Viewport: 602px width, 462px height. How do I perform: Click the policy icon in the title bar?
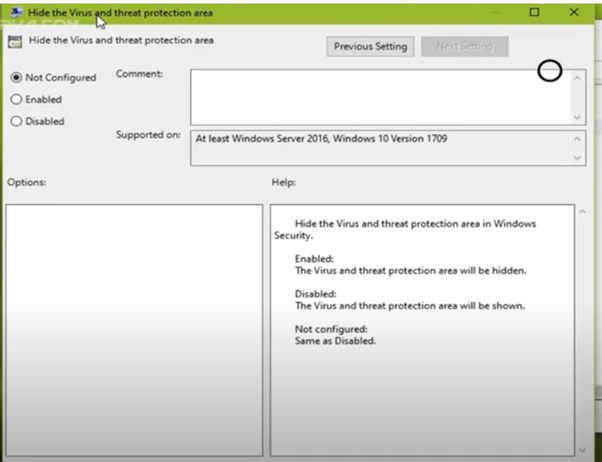(16, 12)
